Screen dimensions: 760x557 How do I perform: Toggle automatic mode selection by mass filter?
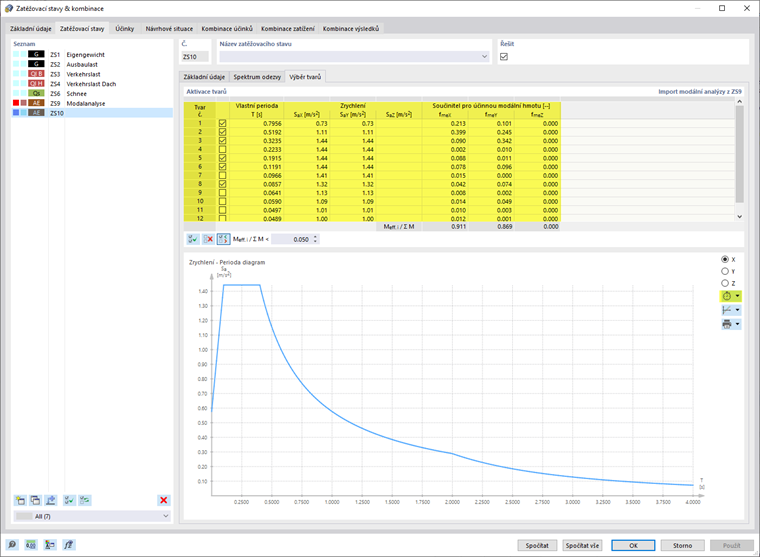pos(223,239)
